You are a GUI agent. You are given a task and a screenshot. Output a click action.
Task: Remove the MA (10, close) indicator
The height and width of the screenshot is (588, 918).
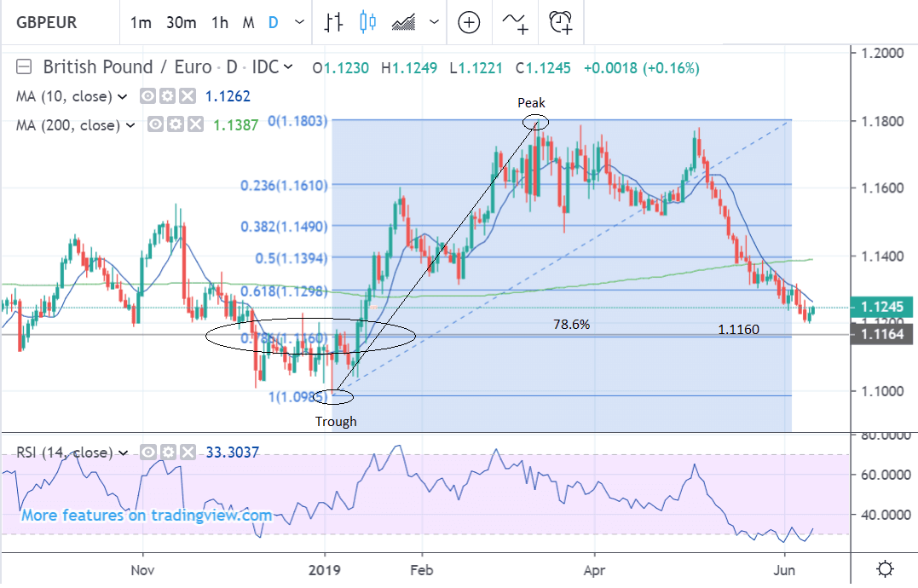pos(188,96)
